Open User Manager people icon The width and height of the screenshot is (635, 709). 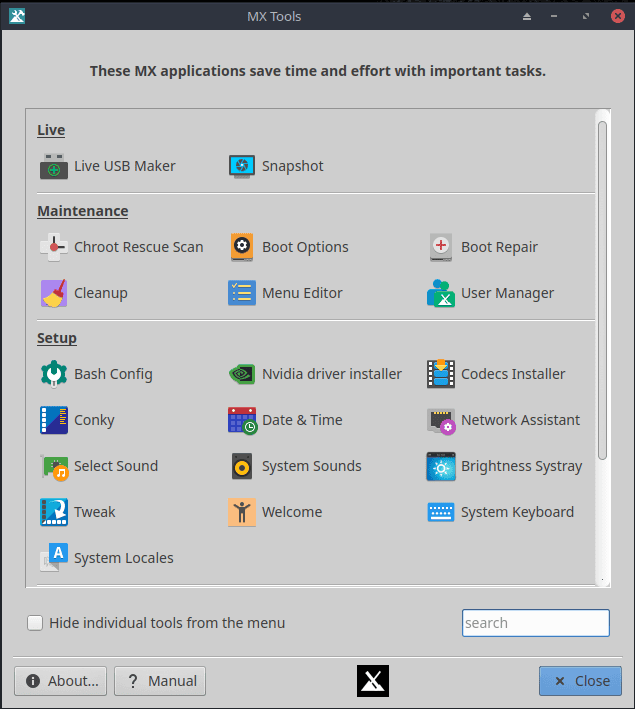pyautogui.click(x=441, y=293)
